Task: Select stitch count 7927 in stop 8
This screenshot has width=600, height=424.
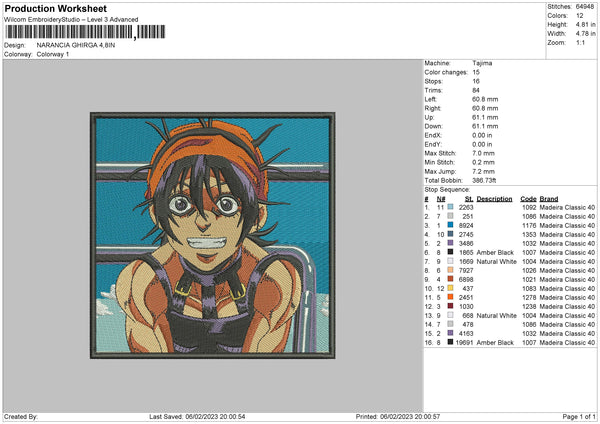Action: (466, 271)
